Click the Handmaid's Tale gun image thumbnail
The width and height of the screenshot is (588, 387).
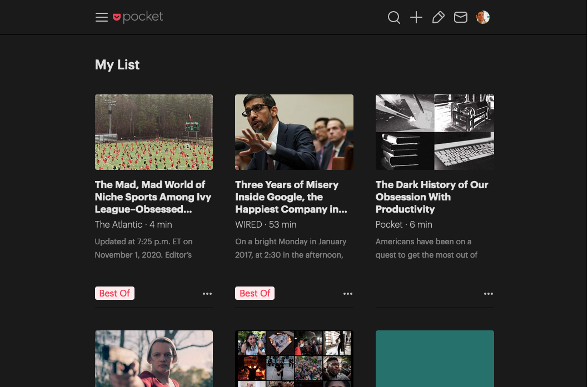coord(154,359)
